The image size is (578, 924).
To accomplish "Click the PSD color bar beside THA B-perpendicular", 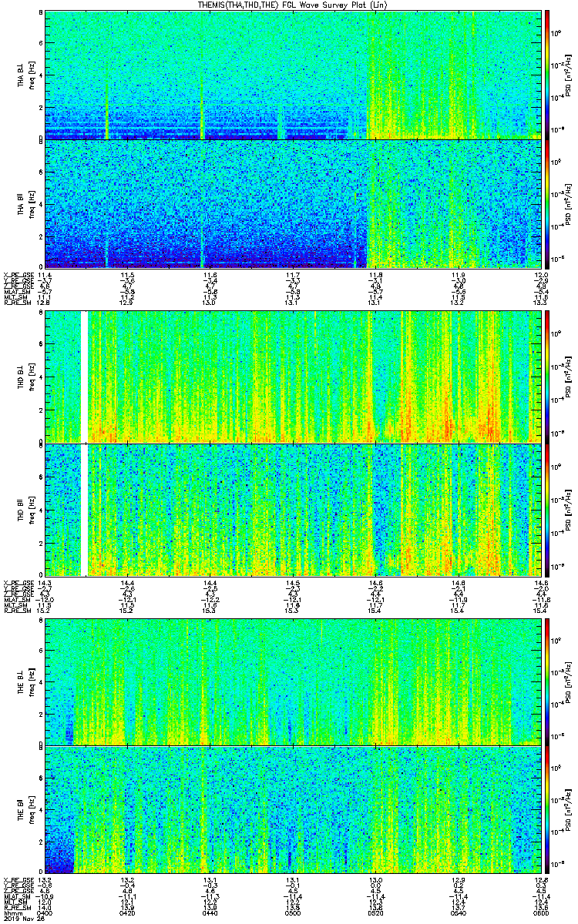I will click(x=546, y=75).
